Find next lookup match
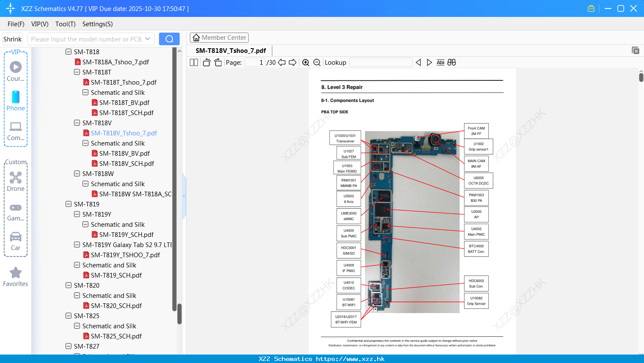Viewport: 644px width, 363px height. 429,63
